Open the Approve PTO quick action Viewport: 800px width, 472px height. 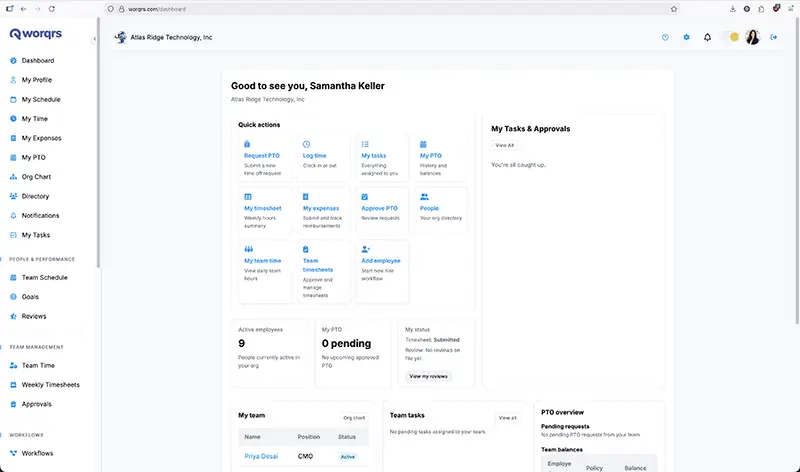coord(382,211)
